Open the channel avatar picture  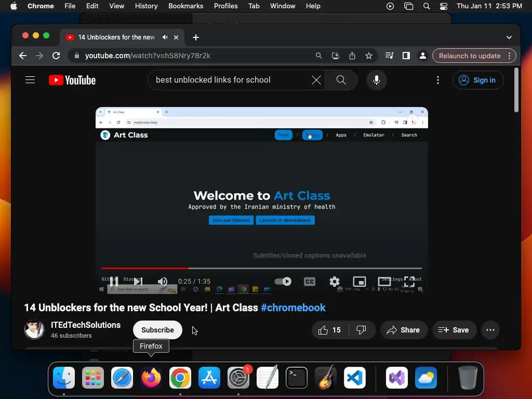(x=34, y=329)
